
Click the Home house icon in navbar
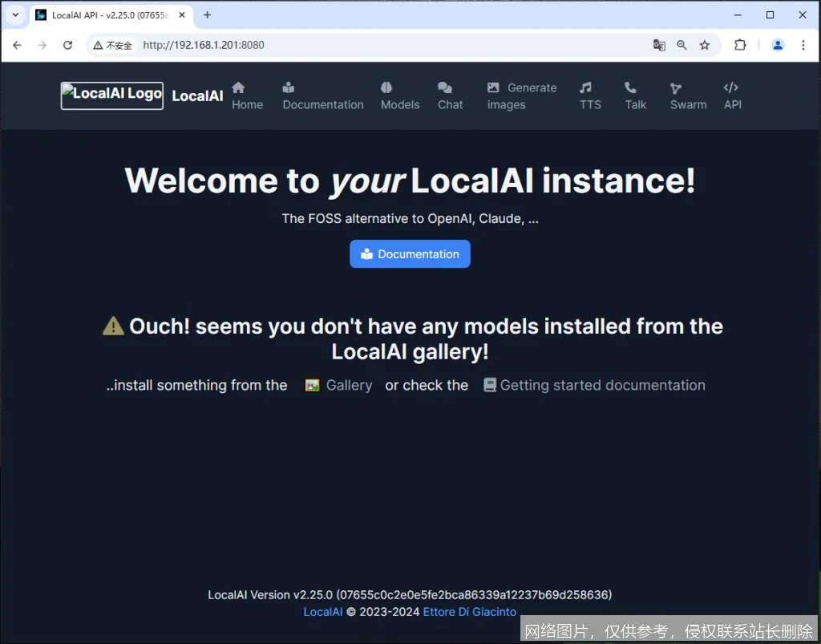239,87
